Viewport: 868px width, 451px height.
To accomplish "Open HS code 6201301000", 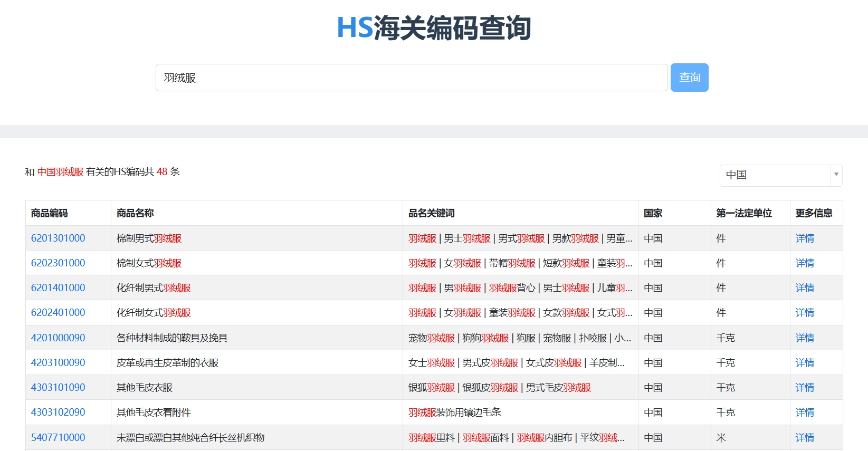I will [x=58, y=238].
